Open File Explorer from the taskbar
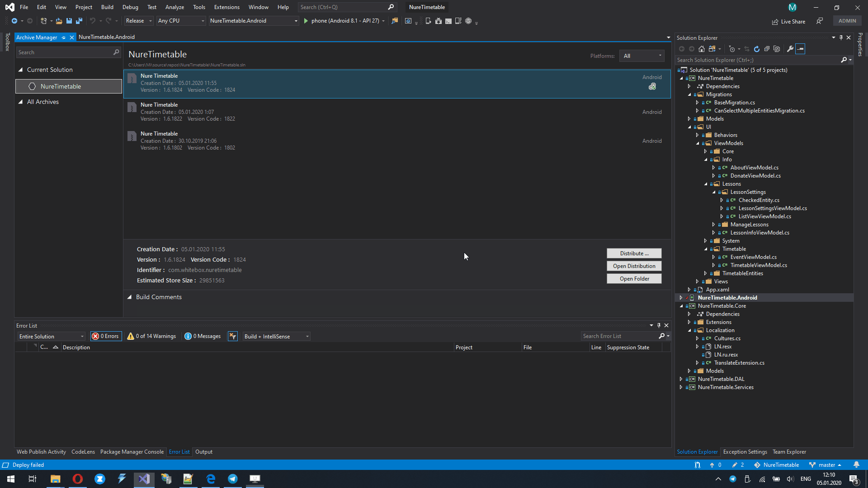This screenshot has height=488, width=868. [x=56, y=479]
